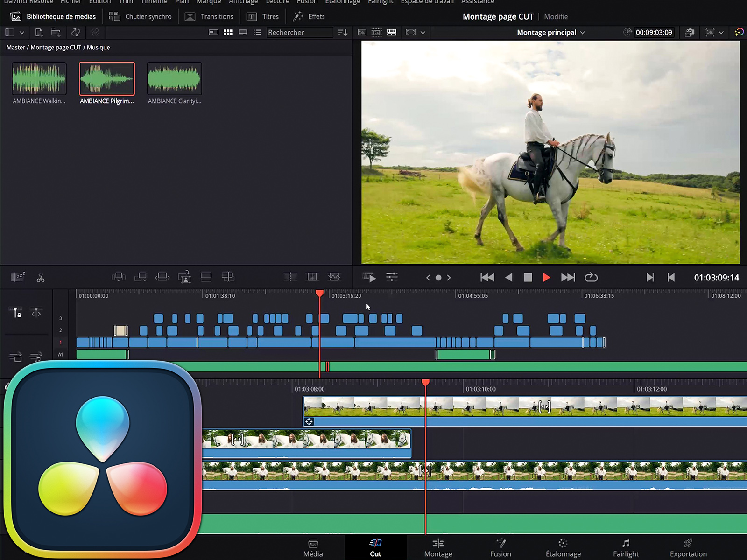Select the AMBIANCE Walkin audio clip thumbnail
The image size is (747, 560).
click(39, 79)
